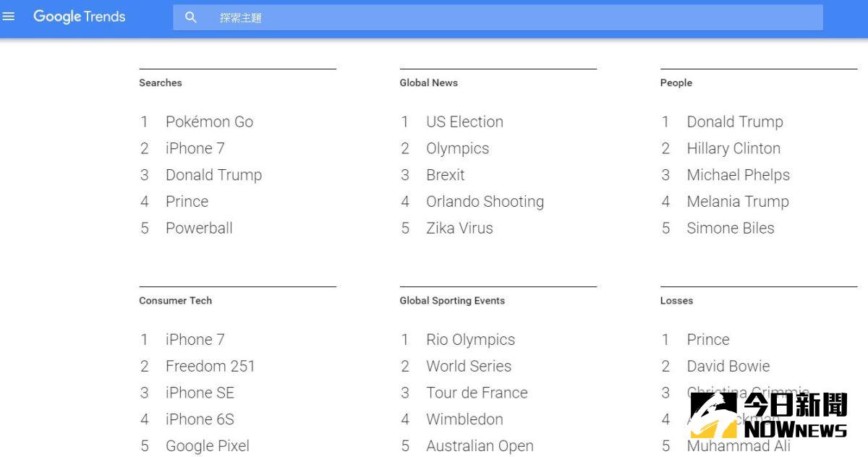This screenshot has height=457, width=868.
Task: Click the NOWnews watermark logo
Action: 767,415
